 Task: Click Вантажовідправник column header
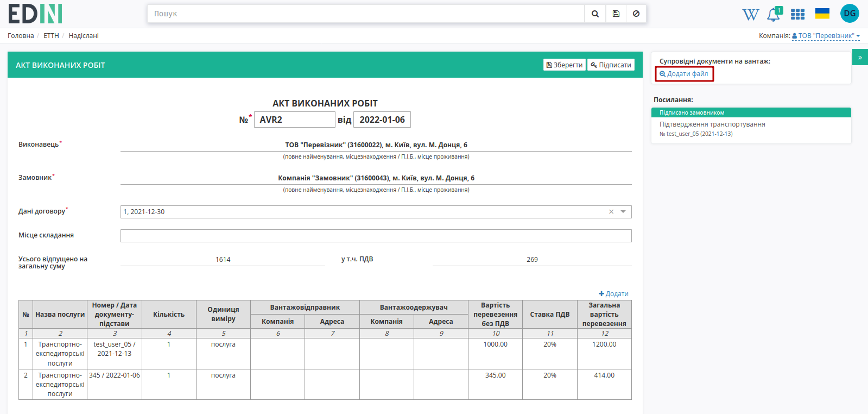pyautogui.click(x=305, y=308)
